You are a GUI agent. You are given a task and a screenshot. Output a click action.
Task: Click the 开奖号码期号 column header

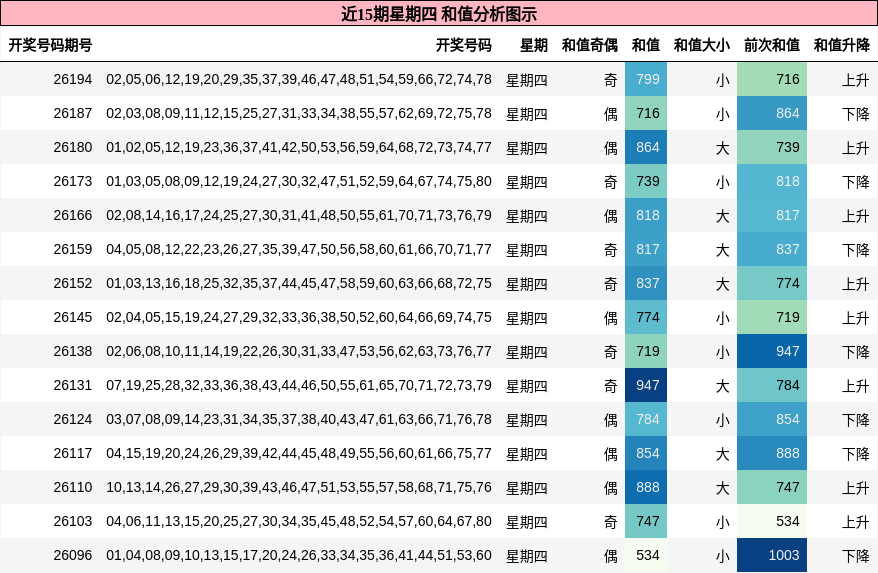click(x=50, y=45)
